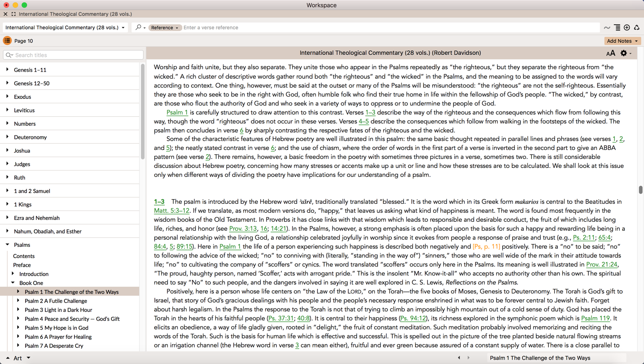The height and width of the screenshot is (364, 644).
Task: Select Joshua in the contents list
Action: (22, 151)
